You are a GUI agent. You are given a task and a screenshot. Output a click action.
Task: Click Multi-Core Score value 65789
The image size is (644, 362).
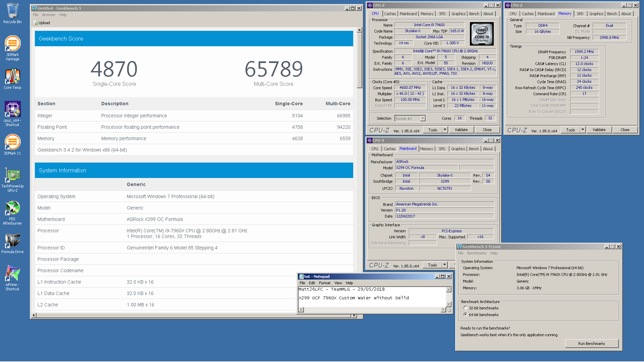pyautogui.click(x=274, y=69)
